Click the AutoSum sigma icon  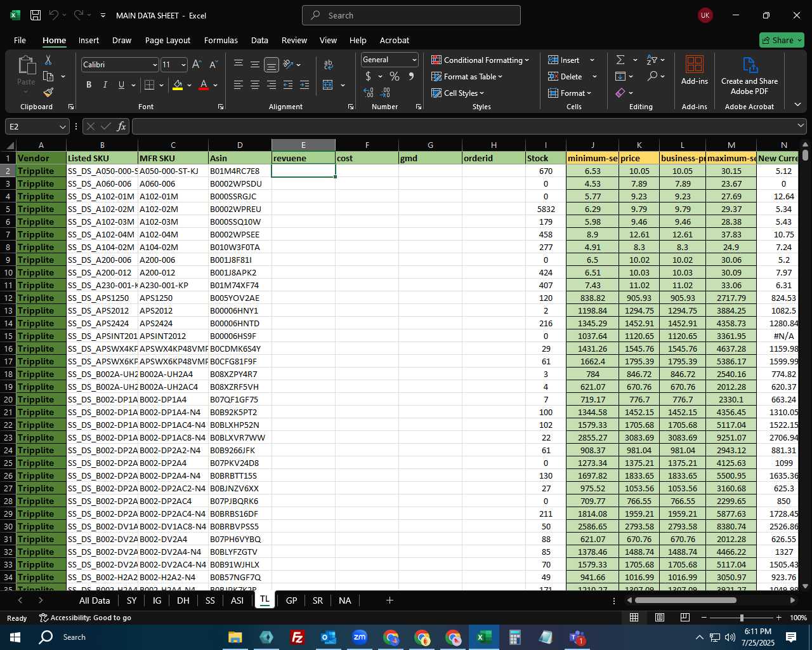click(x=620, y=60)
